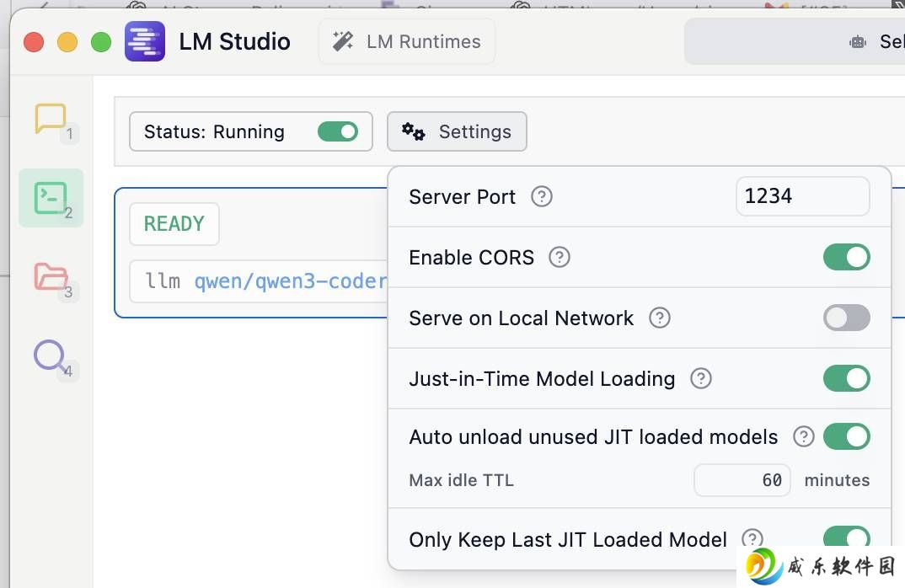905x588 pixels.
Task: Disable the Enable CORS toggle
Action: tap(846, 258)
